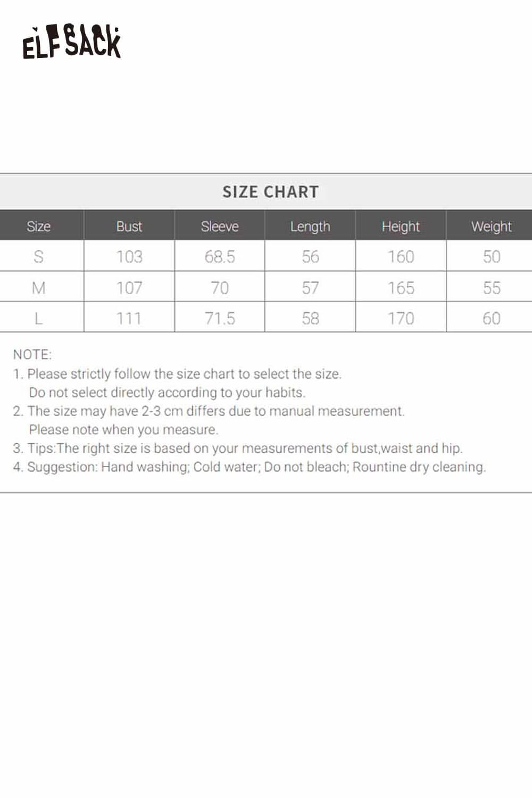Click the height value 170
Screen dimensions: 532x798
(401, 318)
